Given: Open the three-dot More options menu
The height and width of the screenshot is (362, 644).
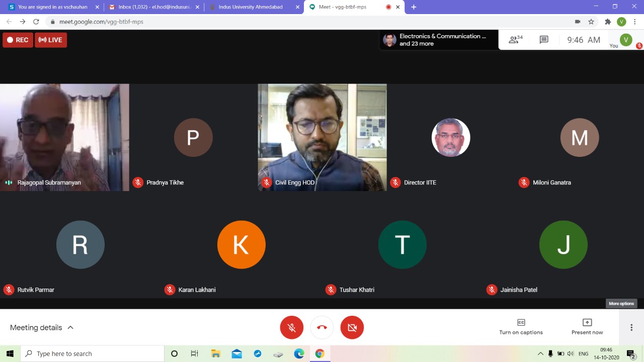Looking at the screenshot, I should point(631,327).
